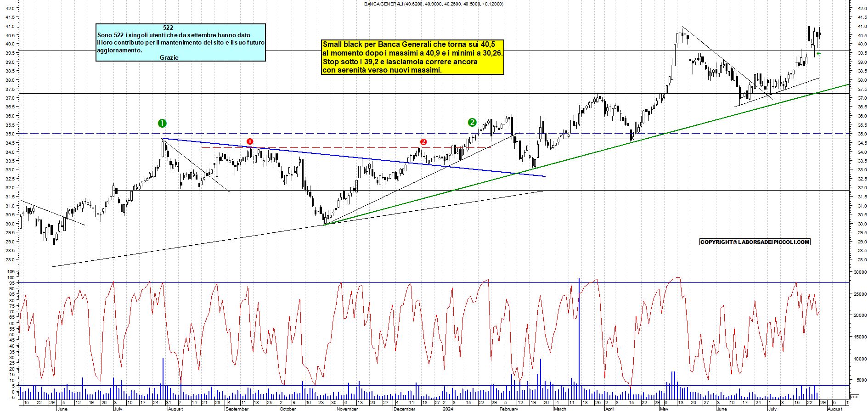Click 'Grazie' in the cyan box
Viewport: 868px width, 411px height.
169,57
